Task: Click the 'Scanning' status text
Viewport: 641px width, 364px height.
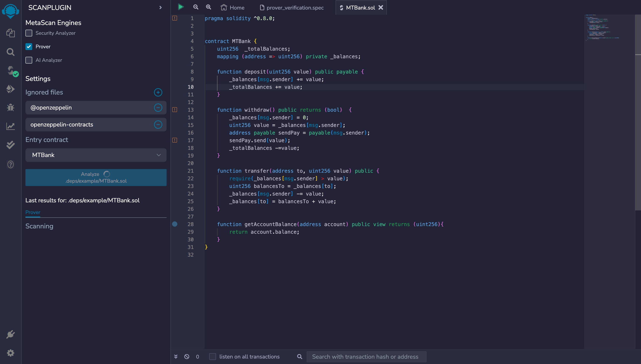Action: point(39,226)
